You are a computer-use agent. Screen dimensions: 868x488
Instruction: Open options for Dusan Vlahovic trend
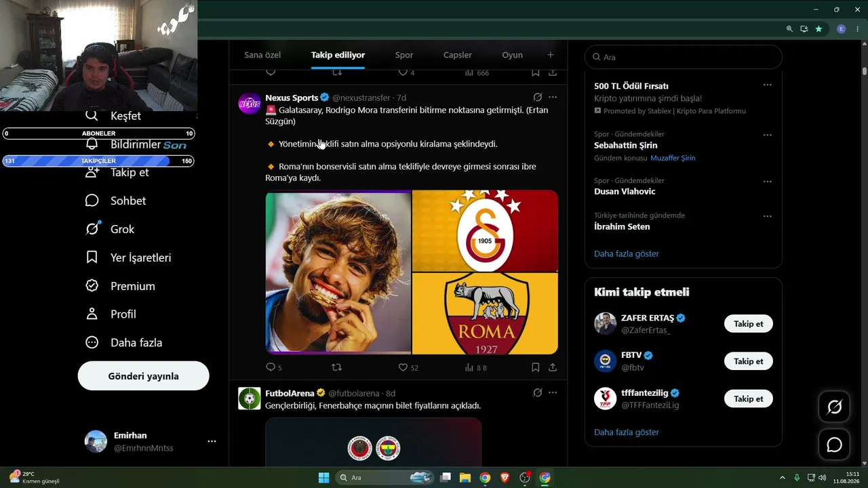[768, 182]
